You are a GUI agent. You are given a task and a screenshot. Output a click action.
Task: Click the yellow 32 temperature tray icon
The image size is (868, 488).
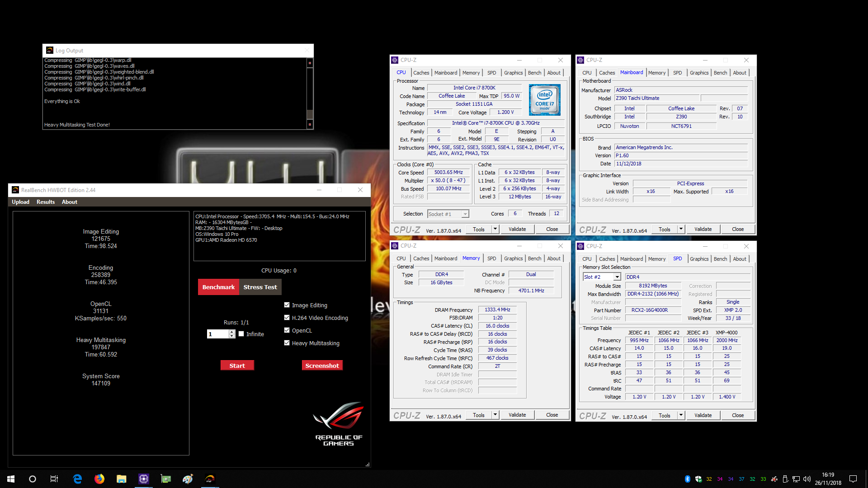[x=709, y=479]
